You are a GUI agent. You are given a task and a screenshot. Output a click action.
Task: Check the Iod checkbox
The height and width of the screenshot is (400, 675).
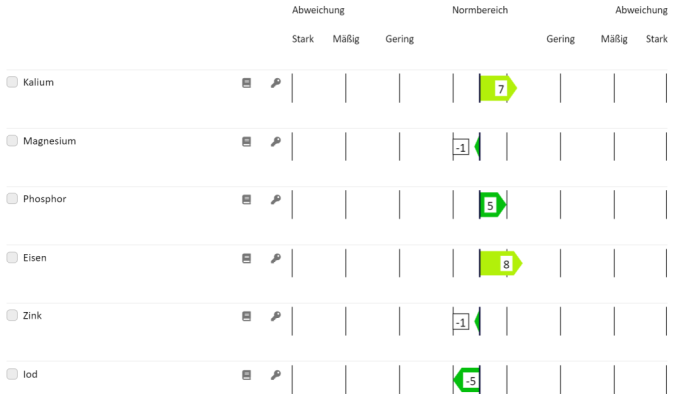(12, 375)
